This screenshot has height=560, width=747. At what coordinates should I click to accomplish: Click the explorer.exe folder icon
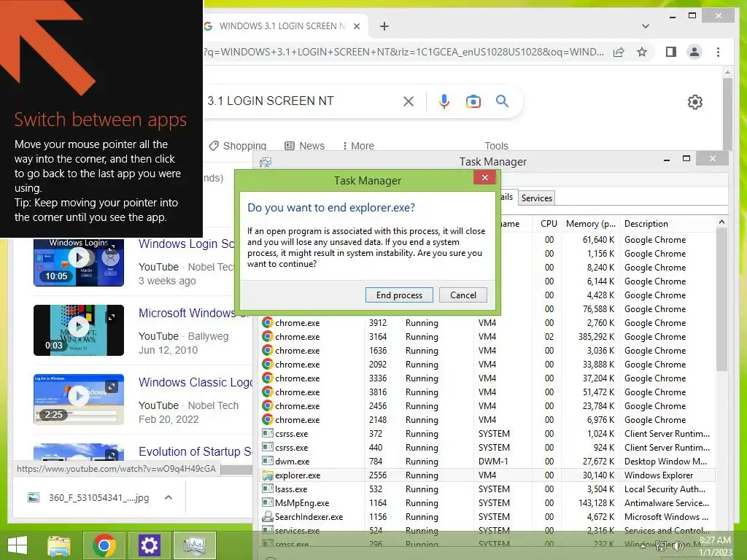click(268, 475)
